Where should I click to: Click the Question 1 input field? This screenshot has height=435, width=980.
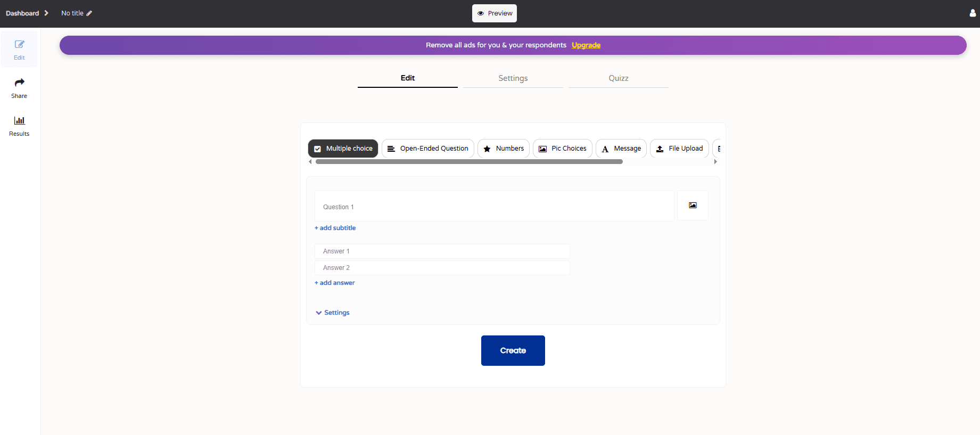coord(494,207)
